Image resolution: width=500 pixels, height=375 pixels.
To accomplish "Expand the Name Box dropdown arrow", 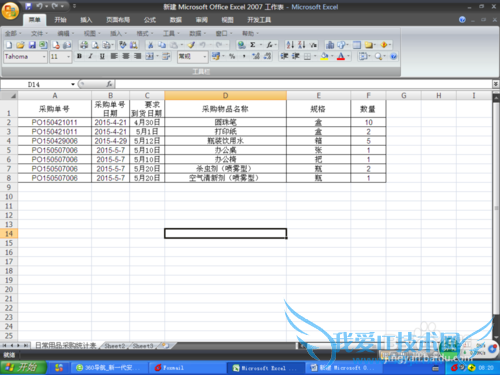I will 73,84.
